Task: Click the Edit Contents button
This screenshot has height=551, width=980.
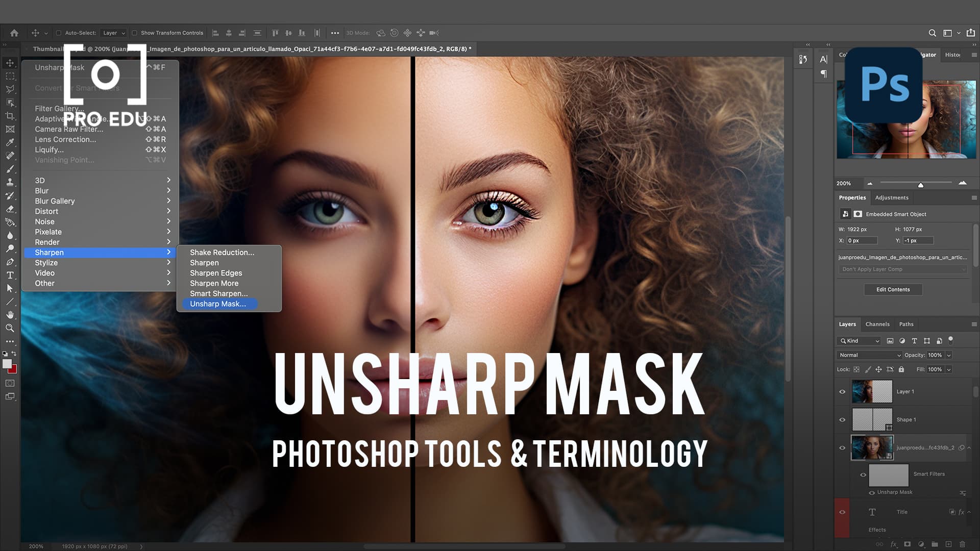Action: (x=893, y=289)
